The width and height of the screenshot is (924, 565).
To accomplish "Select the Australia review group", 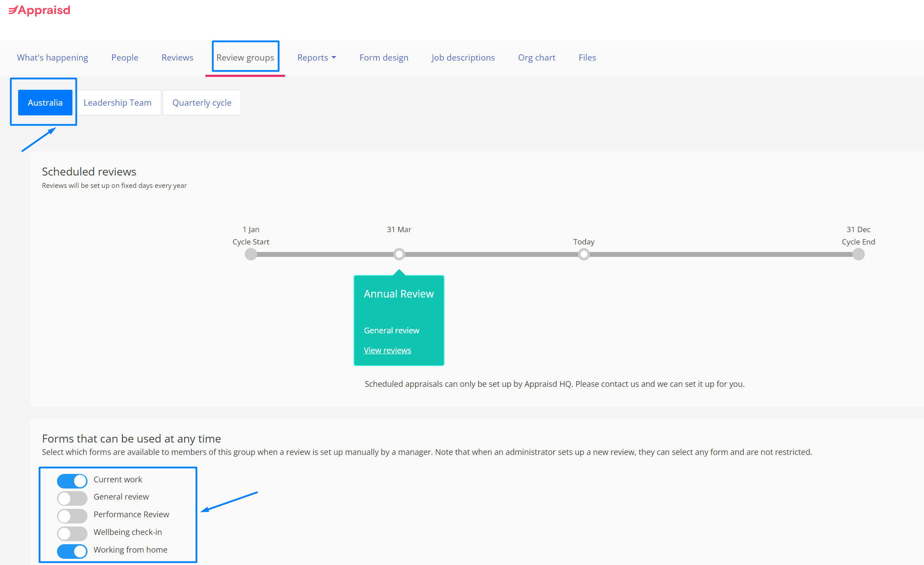I will click(x=45, y=103).
